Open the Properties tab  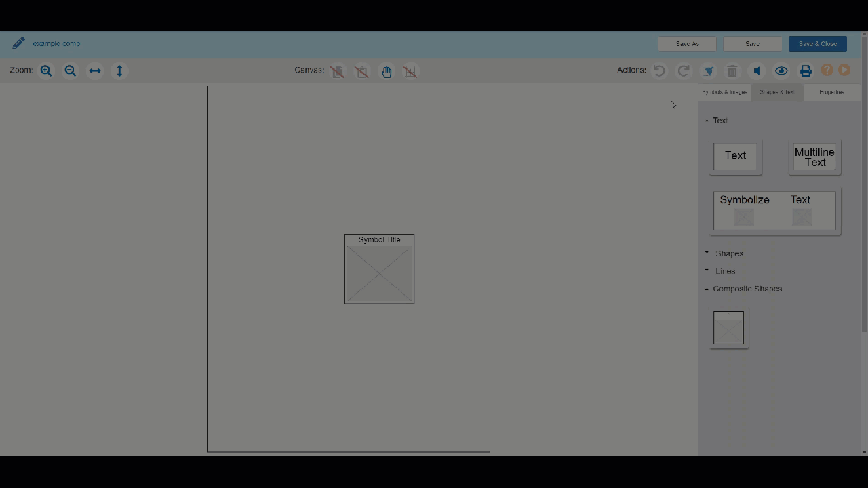click(x=831, y=92)
